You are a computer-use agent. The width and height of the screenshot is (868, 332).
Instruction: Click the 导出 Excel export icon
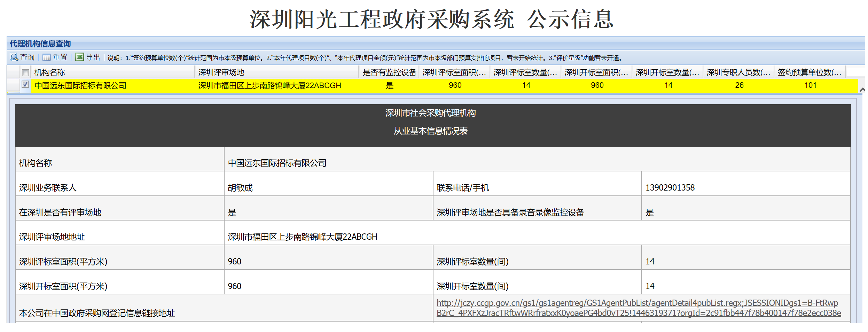click(80, 57)
